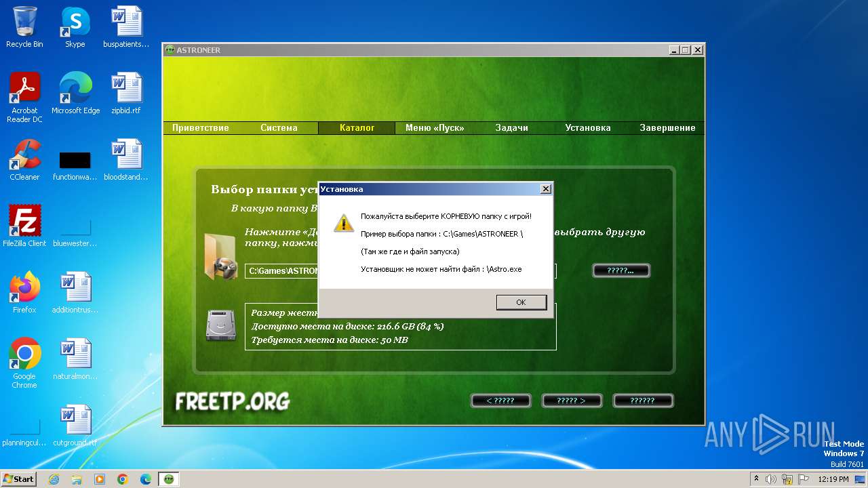Open Microsoft Edge desktop shortcut
Screen dimensions: 868x488
(75, 93)
